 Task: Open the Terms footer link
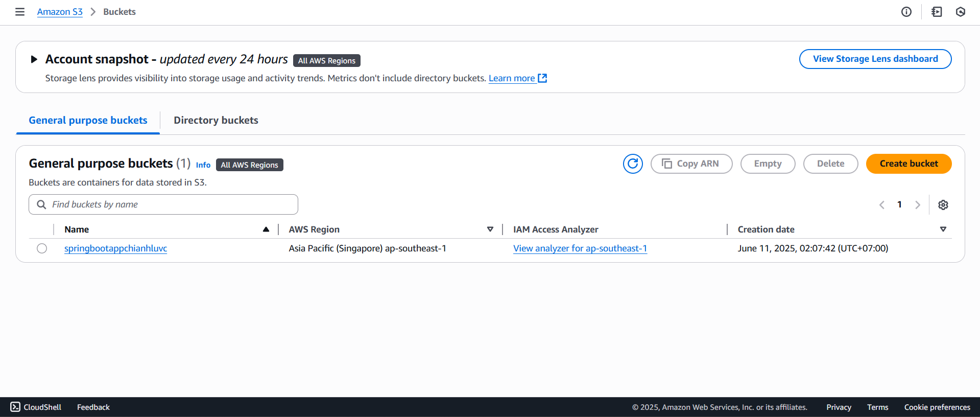(x=877, y=407)
